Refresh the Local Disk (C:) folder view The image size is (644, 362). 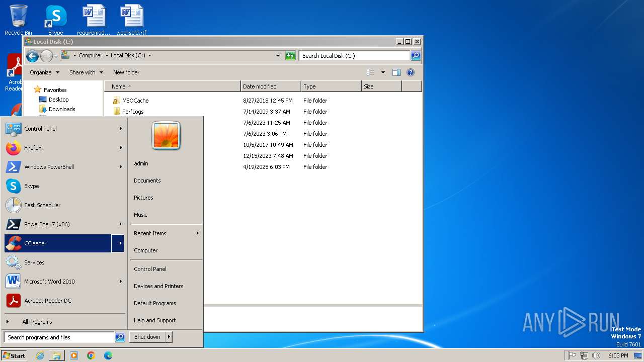pyautogui.click(x=290, y=56)
